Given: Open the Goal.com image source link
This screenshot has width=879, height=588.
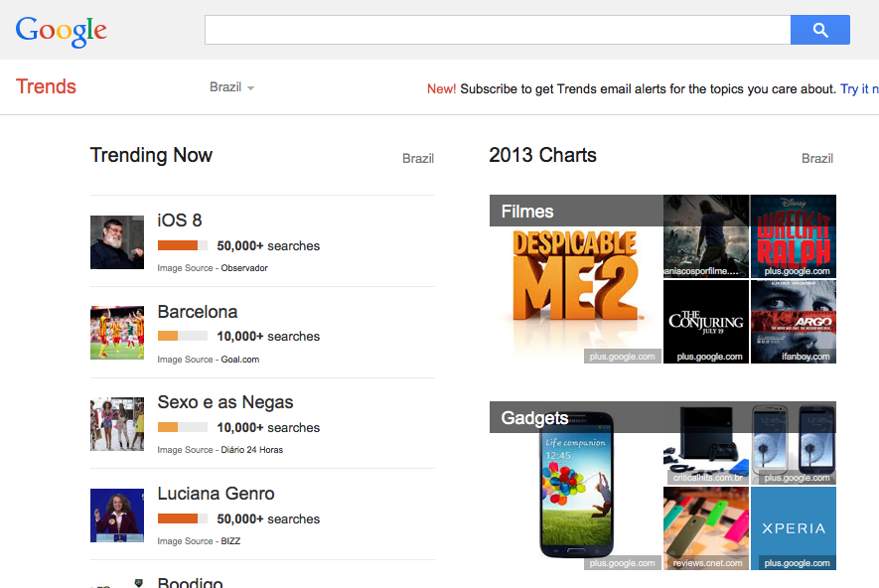Looking at the screenshot, I should click(240, 360).
